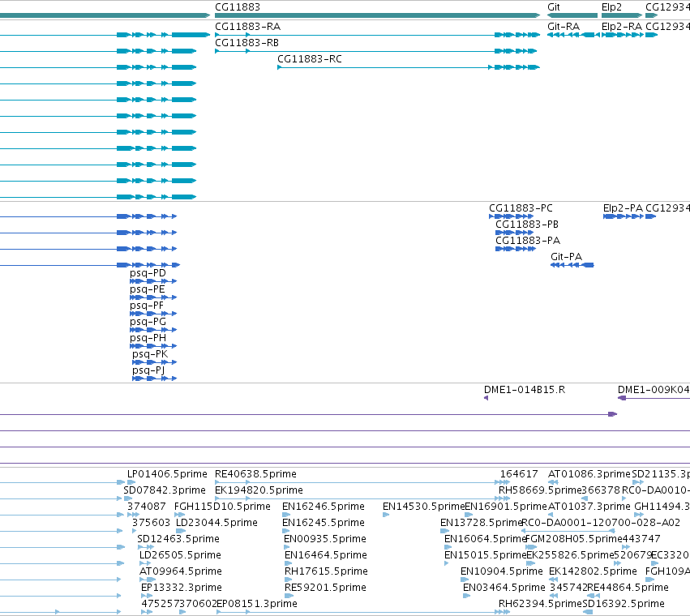Click the EN00935.5prime EST label
This screenshot has width=690, height=616.
coord(325,539)
